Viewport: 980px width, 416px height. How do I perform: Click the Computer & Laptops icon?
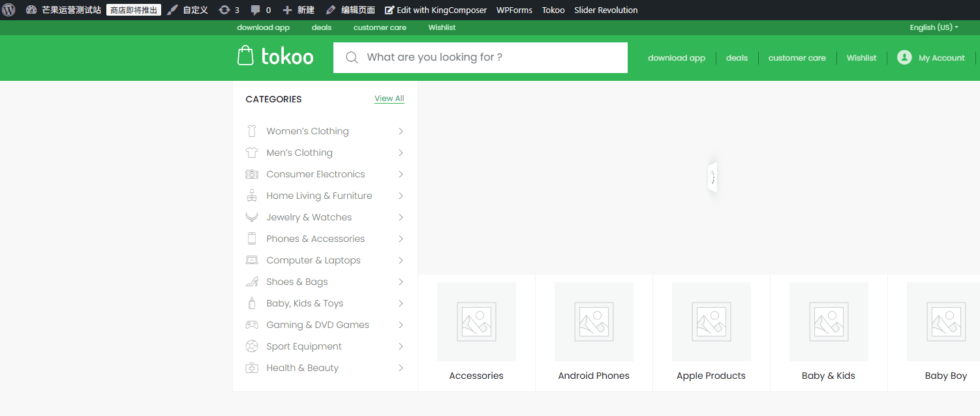point(252,260)
